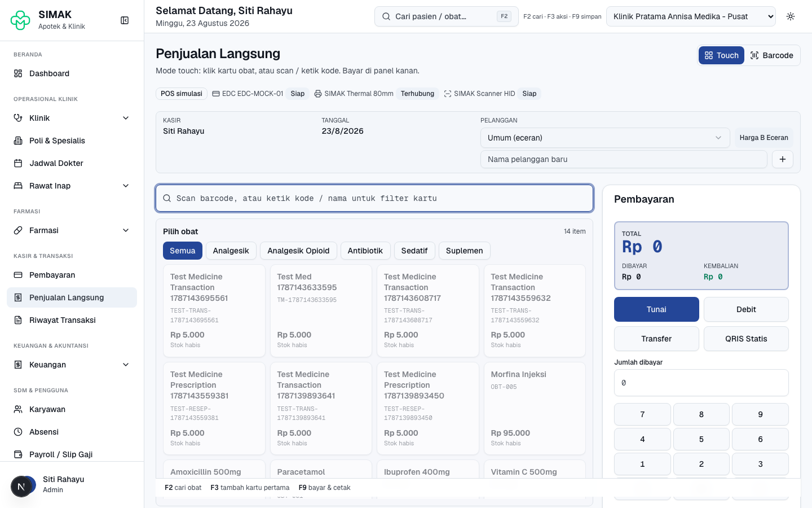Expand the Rawat Inap chevron
This screenshot has height=508, width=812.
126,186
